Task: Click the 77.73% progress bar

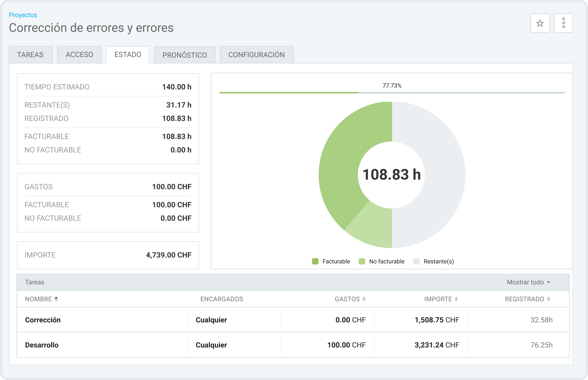Action: 392,92
